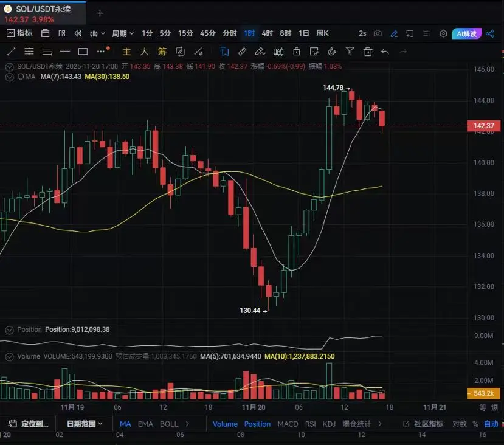504x445 pixels.
Task: Open the 日期范围 date range dropdown
Action: [x=85, y=424]
